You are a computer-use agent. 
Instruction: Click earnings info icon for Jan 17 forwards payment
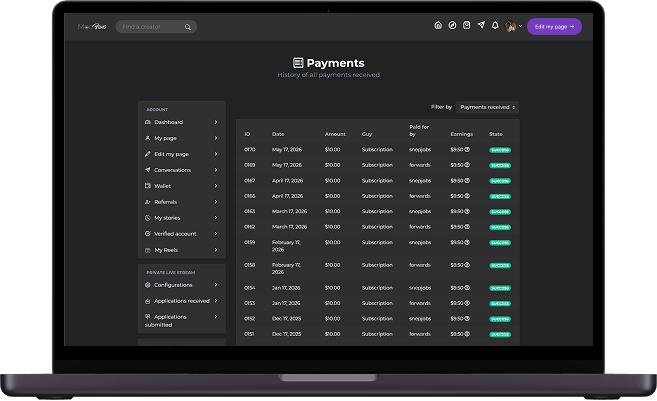click(x=467, y=303)
